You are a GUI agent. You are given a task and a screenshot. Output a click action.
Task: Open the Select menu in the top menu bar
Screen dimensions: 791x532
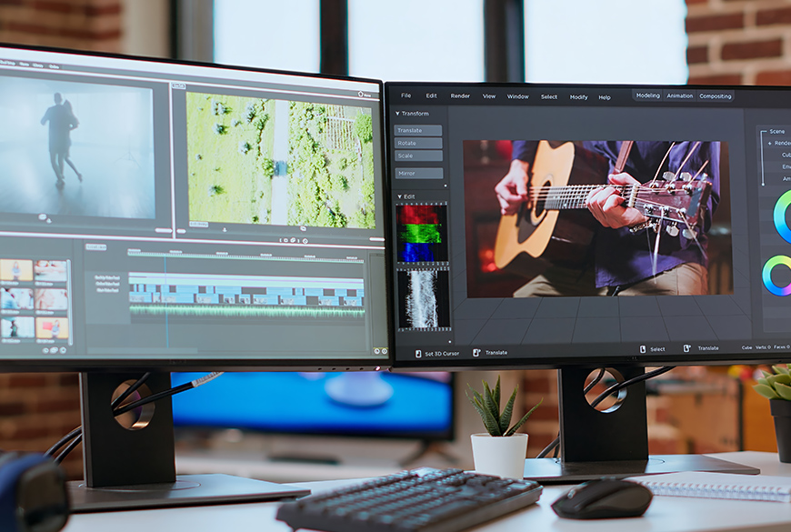(x=549, y=97)
